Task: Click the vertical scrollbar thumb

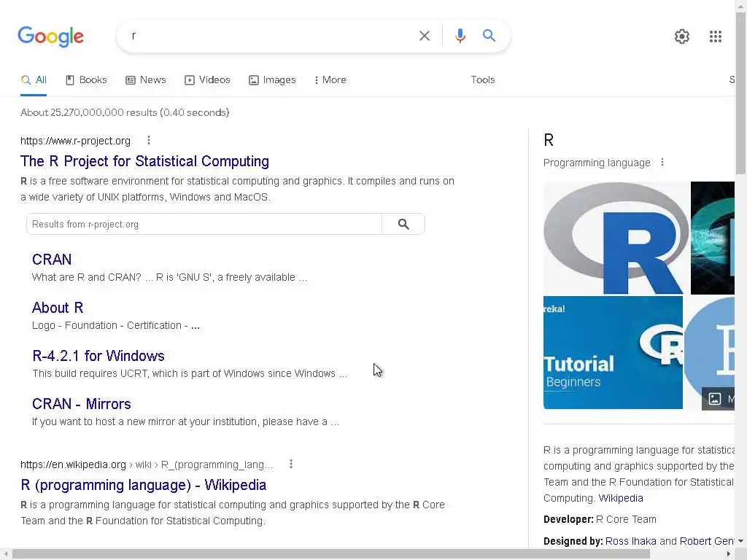Action: tap(741, 93)
